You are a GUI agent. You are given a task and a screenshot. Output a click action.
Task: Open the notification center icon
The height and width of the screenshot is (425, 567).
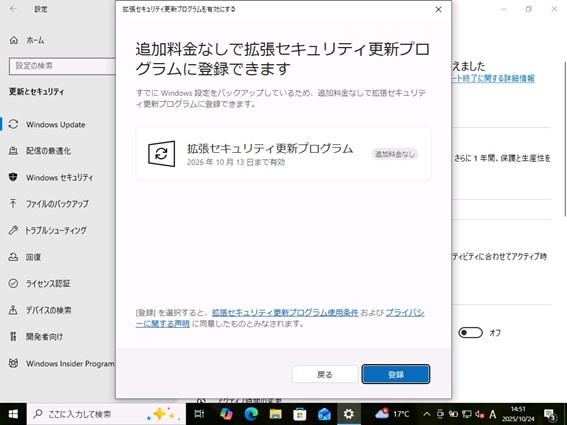(x=550, y=414)
